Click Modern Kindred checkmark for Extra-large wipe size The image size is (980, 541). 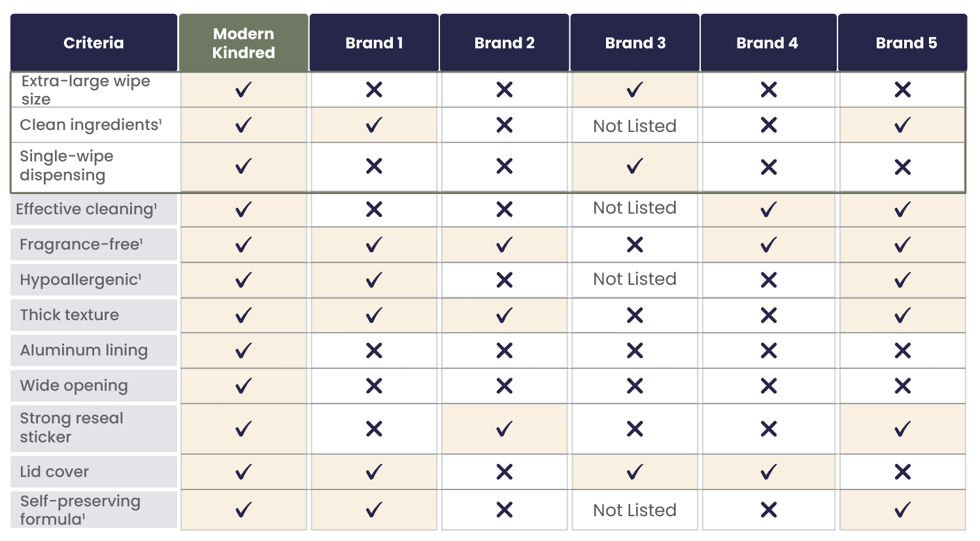(243, 90)
